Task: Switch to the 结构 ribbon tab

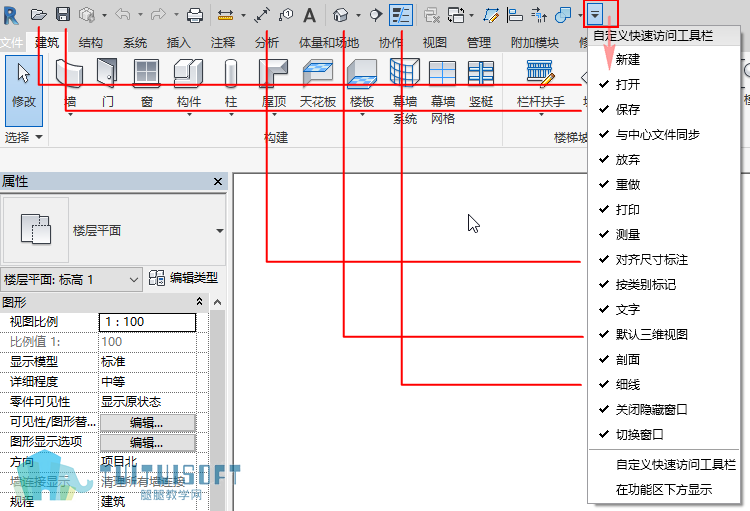Action: tap(90, 43)
